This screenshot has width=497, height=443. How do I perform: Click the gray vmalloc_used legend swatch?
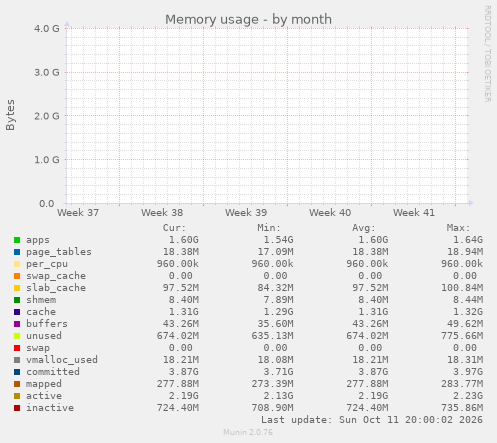pos(17,360)
